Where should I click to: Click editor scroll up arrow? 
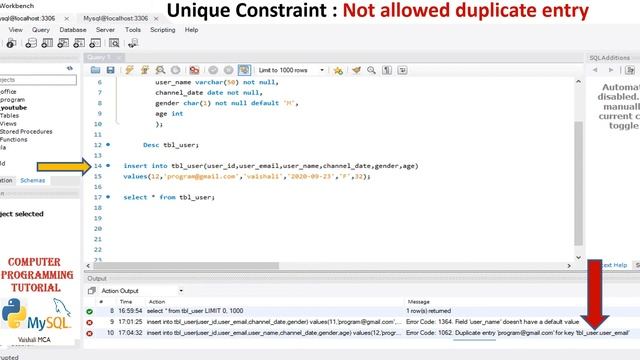click(x=578, y=82)
